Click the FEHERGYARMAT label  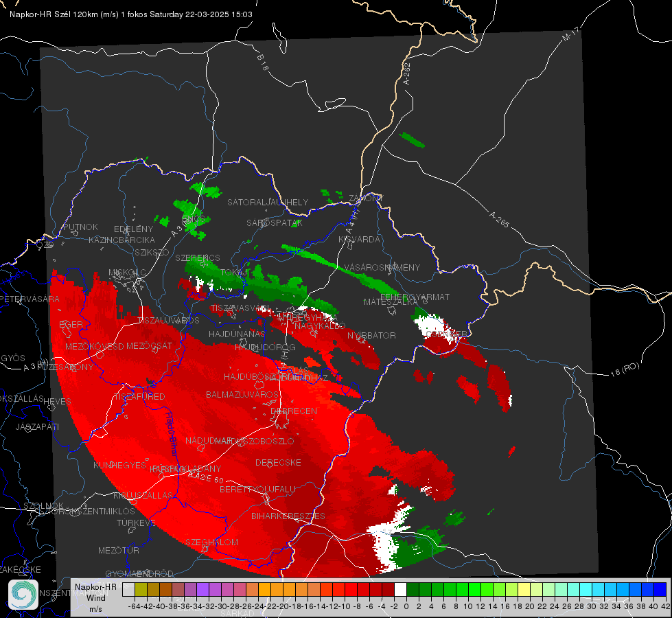coord(415,297)
